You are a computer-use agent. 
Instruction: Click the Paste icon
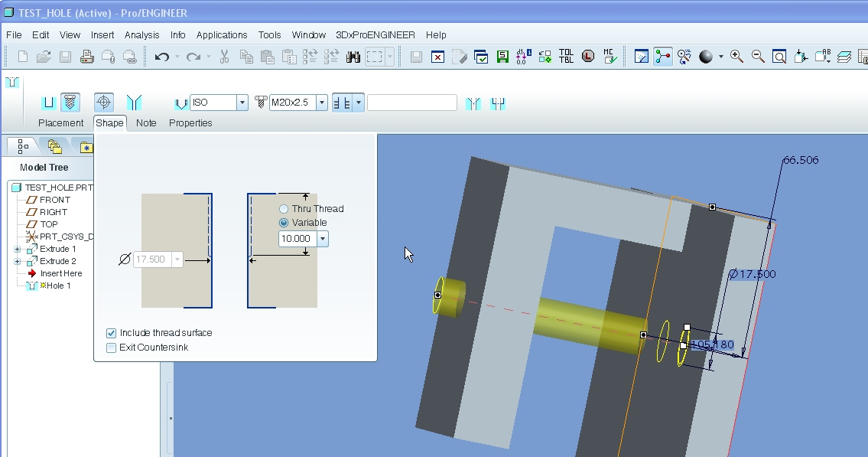pos(268,57)
